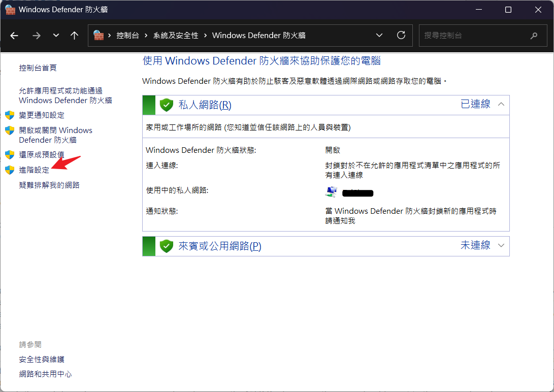
Task: Expand the 來賓或公用網路 section chevron
Action: [x=501, y=246]
